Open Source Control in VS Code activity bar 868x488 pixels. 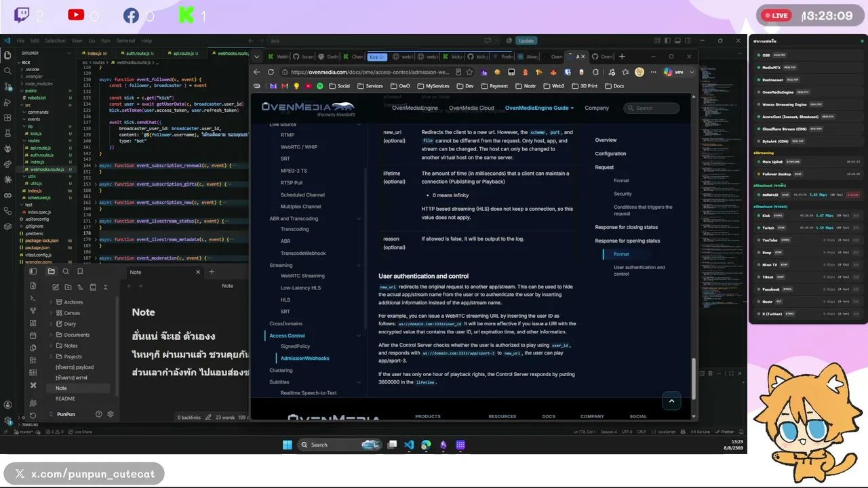point(7,86)
